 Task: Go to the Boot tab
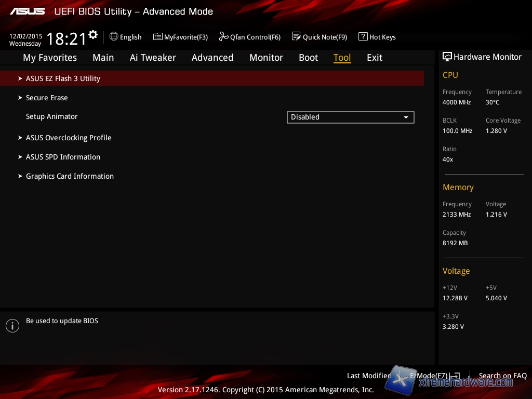coord(308,58)
